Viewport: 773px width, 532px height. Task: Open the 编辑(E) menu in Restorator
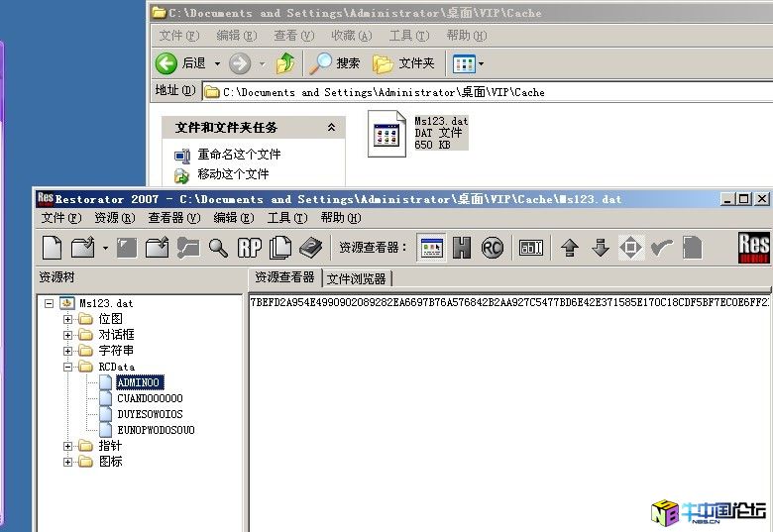(234, 218)
